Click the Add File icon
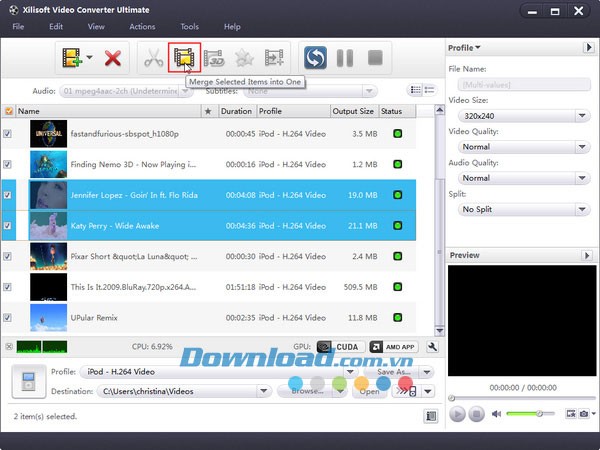600x450 pixels. point(72,58)
